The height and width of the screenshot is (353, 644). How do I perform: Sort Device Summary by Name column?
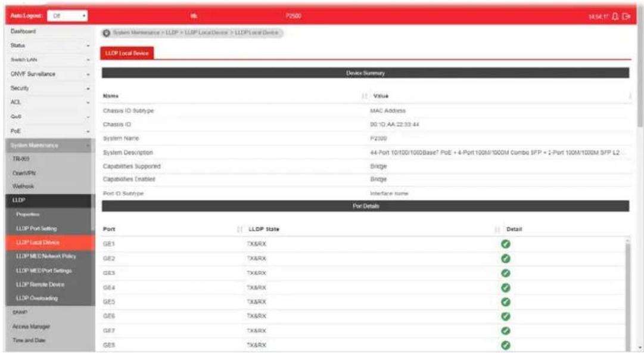coord(365,96)
